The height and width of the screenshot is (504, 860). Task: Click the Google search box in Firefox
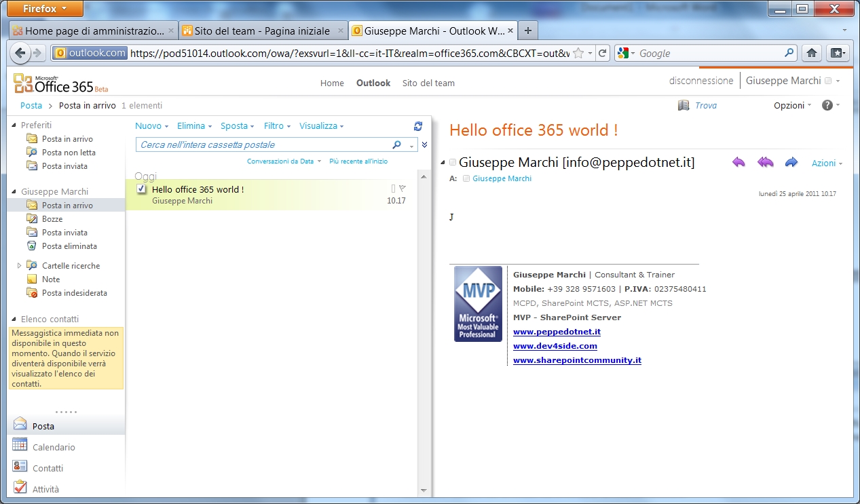click(x=706, y=53)
